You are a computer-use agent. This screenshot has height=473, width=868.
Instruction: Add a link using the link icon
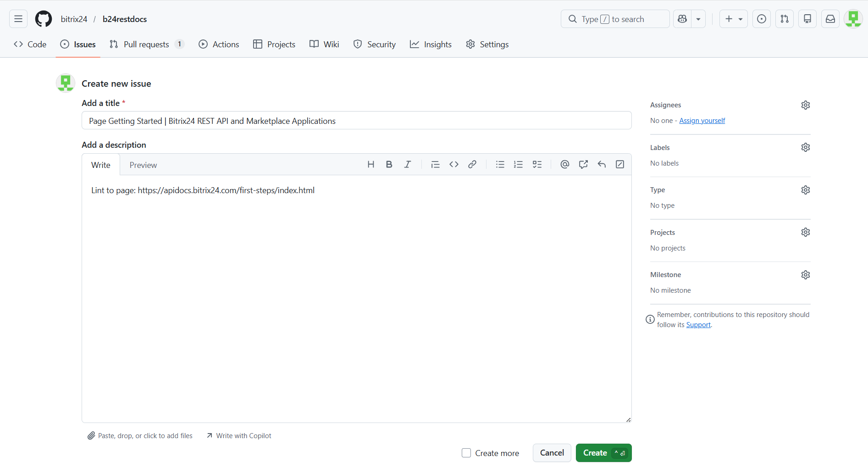click(x=472, y=165)
